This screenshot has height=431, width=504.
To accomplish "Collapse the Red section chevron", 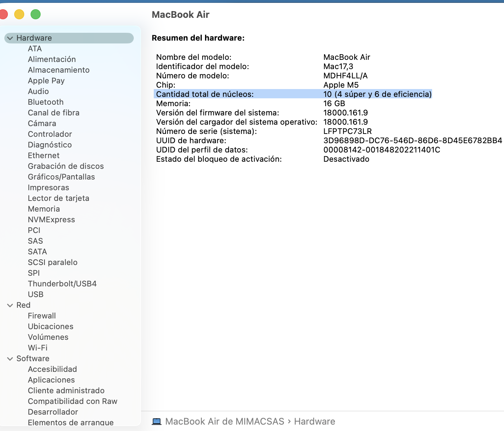I will (10, 305).
